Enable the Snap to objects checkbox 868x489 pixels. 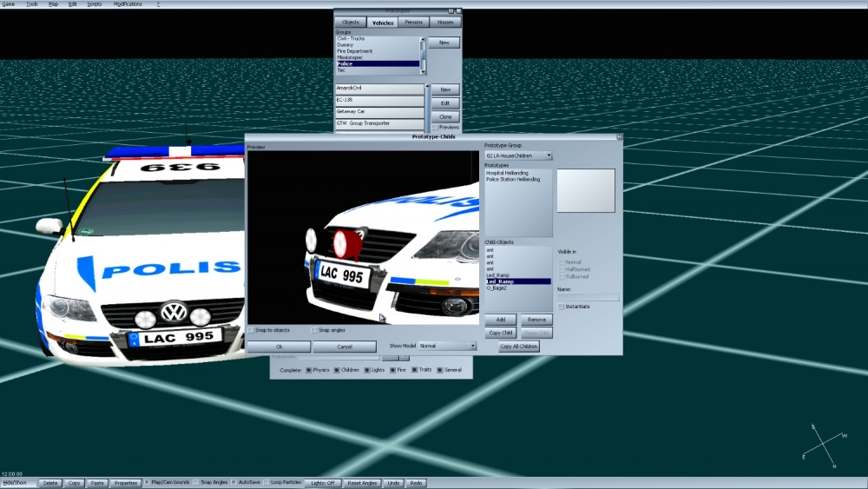click(252, 330)
